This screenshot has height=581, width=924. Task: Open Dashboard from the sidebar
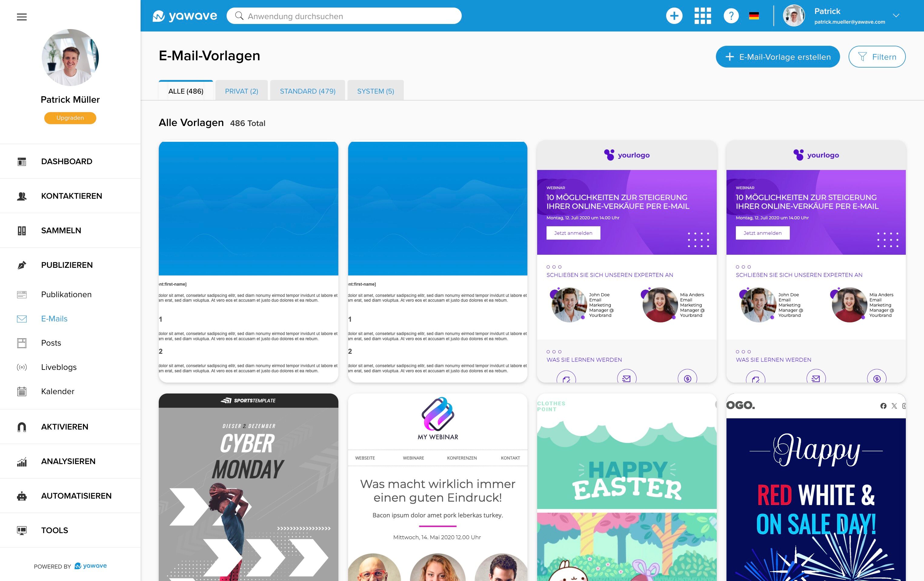point(66,161)
